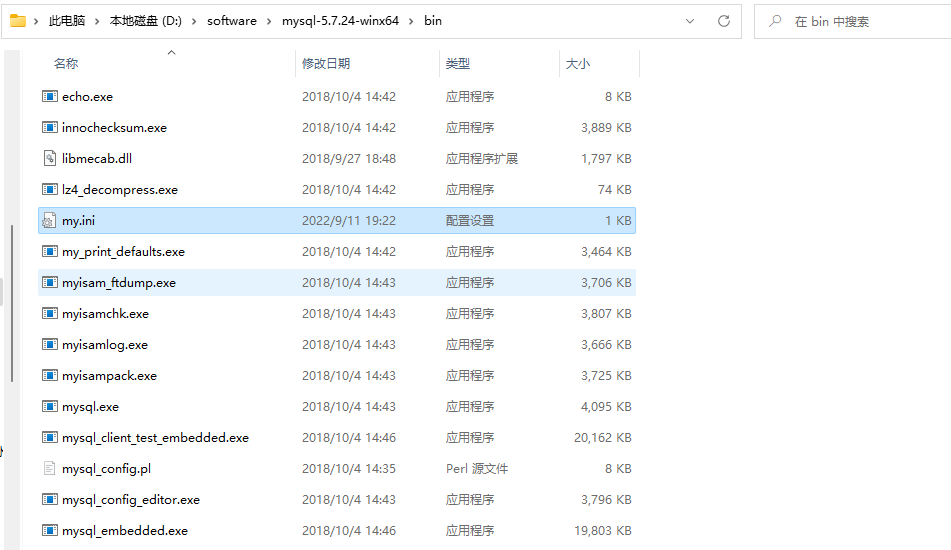Click the Perl 源文件 type cell
Screen dimensions: 951x550
click(x=477, y=468)
